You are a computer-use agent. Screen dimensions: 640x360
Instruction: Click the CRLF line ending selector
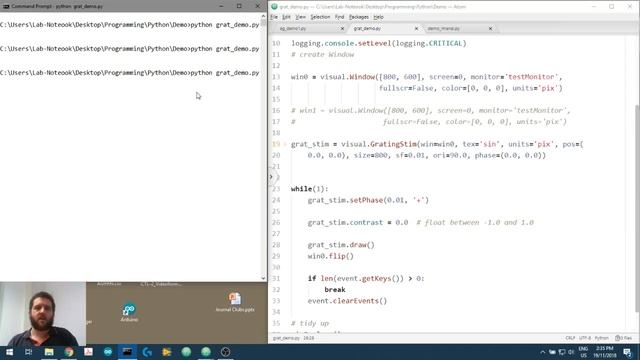pyautogui.click(x=570, y=338)
